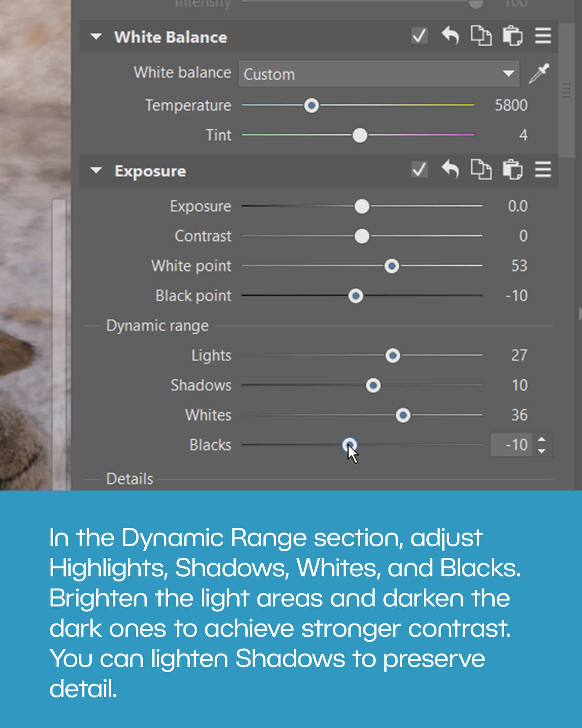Viewport: 582px width, 728px height.
Task: Pick white balance with eyedropper tool
Action: 539,74
